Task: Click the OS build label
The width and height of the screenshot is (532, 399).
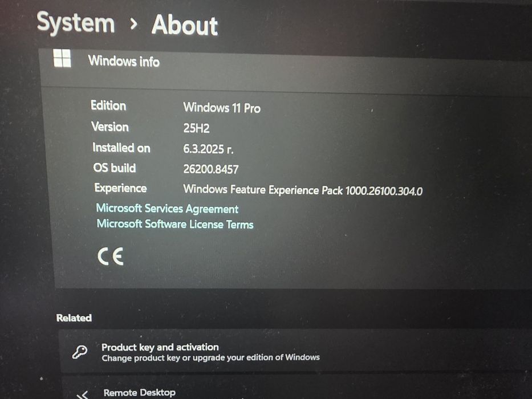Action: (x=115, y=168)
